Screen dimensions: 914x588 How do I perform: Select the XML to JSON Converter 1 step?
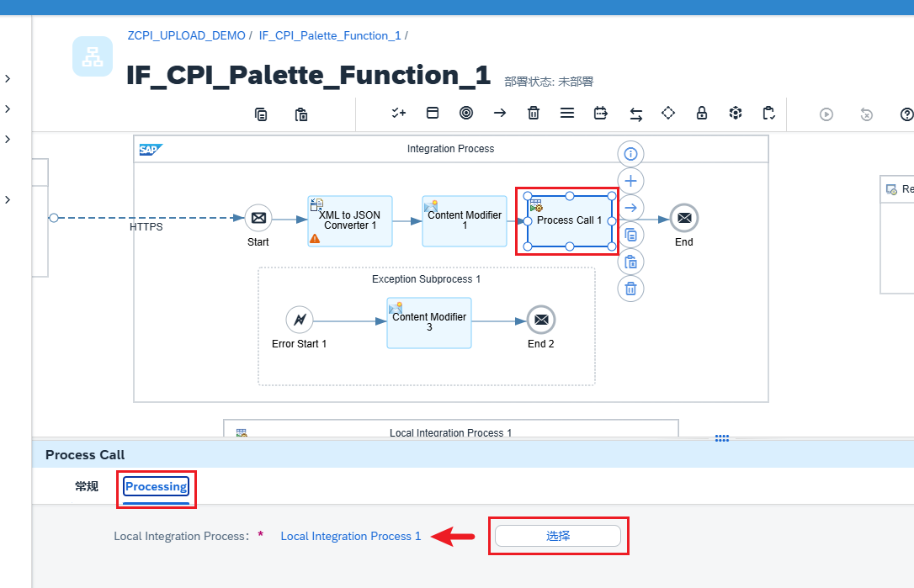(x=350, y=221)
